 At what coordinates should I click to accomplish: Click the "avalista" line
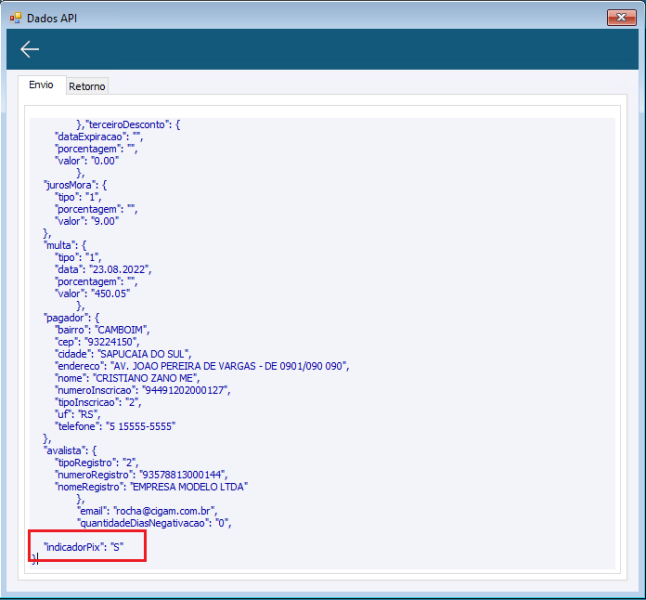(x=70, y=450)
